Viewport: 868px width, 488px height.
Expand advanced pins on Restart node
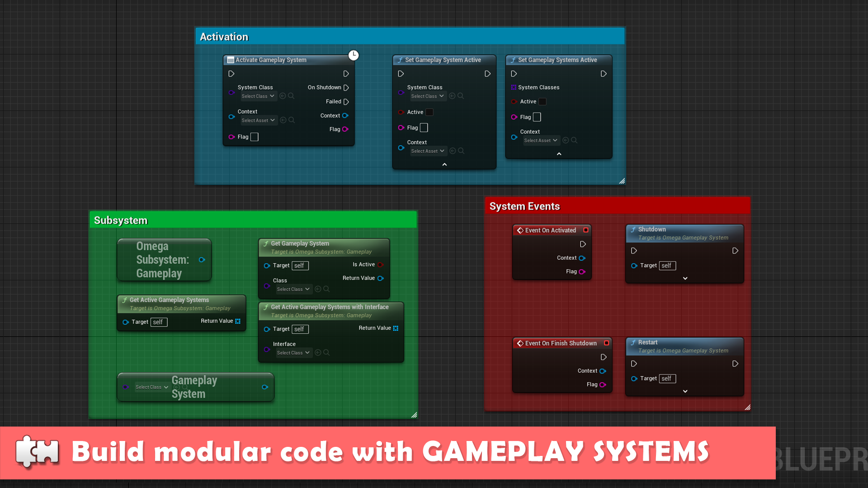click(685, 391)
